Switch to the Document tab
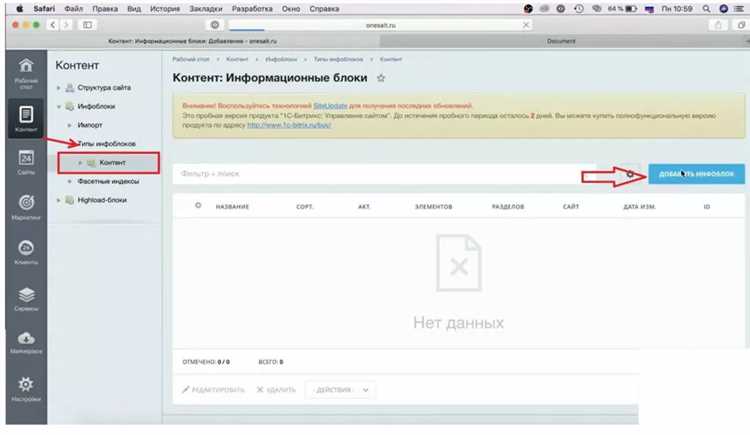The width and height of the screenshot is (750, 435). click(x=562, y=41)
